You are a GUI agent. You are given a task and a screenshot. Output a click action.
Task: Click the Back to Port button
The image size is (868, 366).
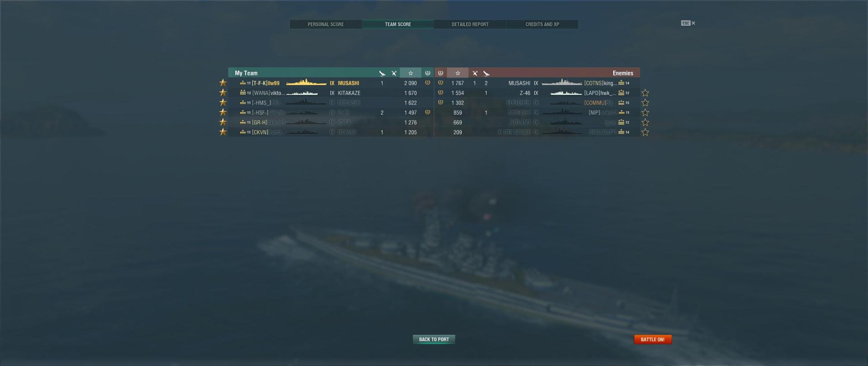tap(434, 339)
